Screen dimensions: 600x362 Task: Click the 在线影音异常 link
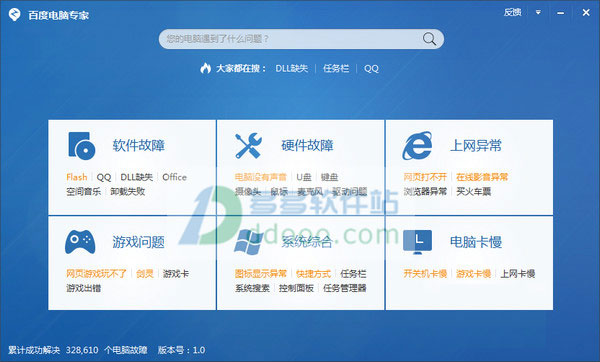coord(482,177)
